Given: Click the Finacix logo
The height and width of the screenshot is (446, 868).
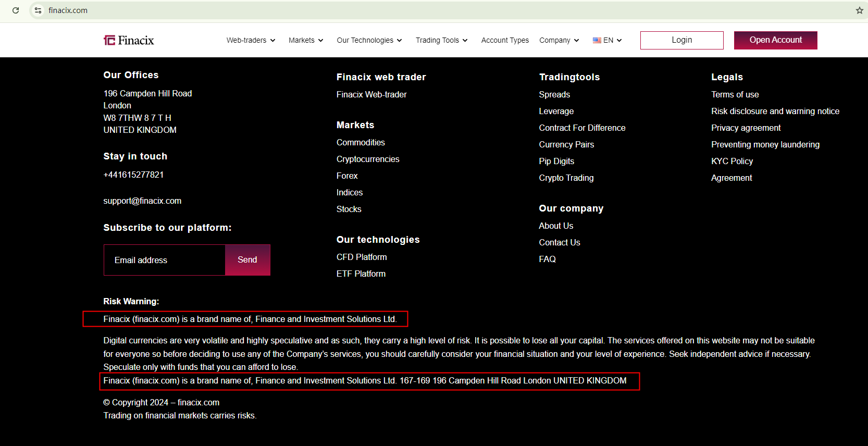Looking at the screenshot, I should (x=129, y=40).
